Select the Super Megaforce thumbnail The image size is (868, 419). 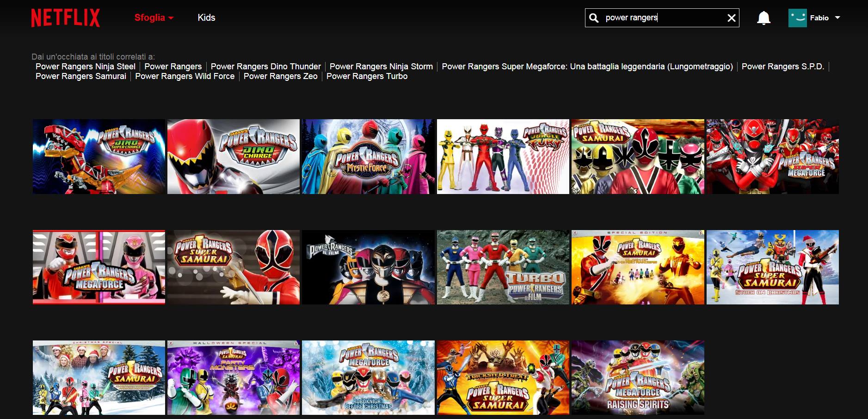773,157
